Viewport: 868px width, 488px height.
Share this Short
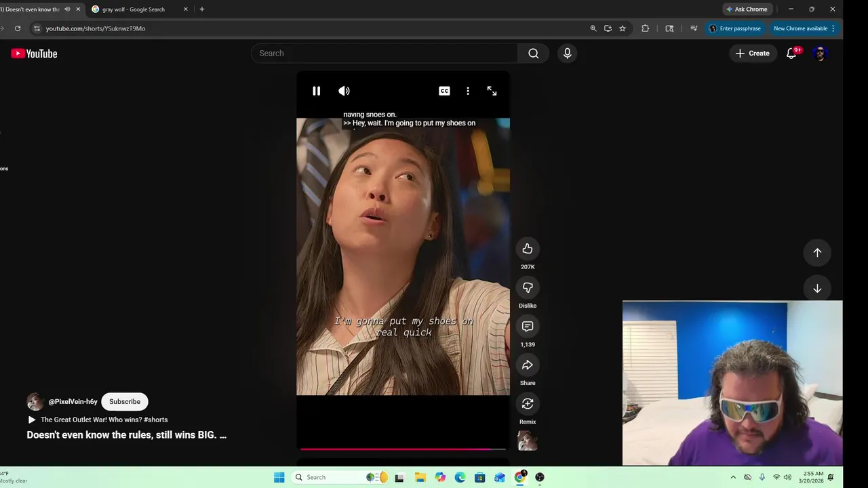click(528, 365)
